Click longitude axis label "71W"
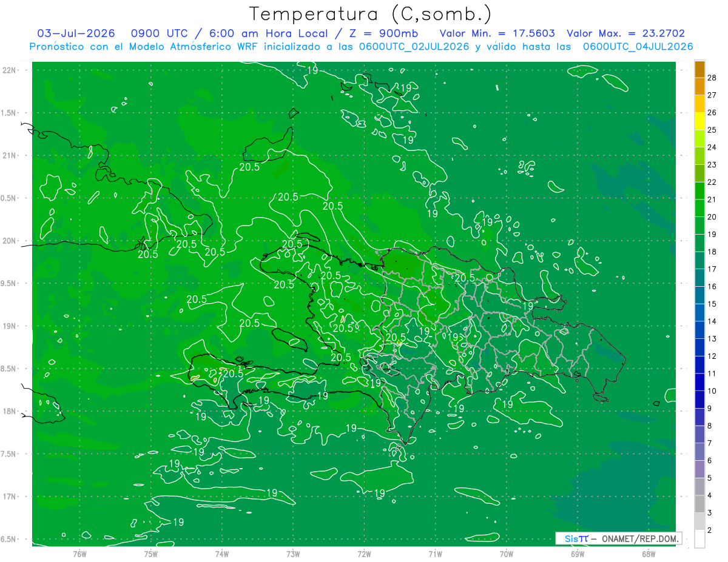The height and width of the screenshot is (562, 728). coord(435,554)
